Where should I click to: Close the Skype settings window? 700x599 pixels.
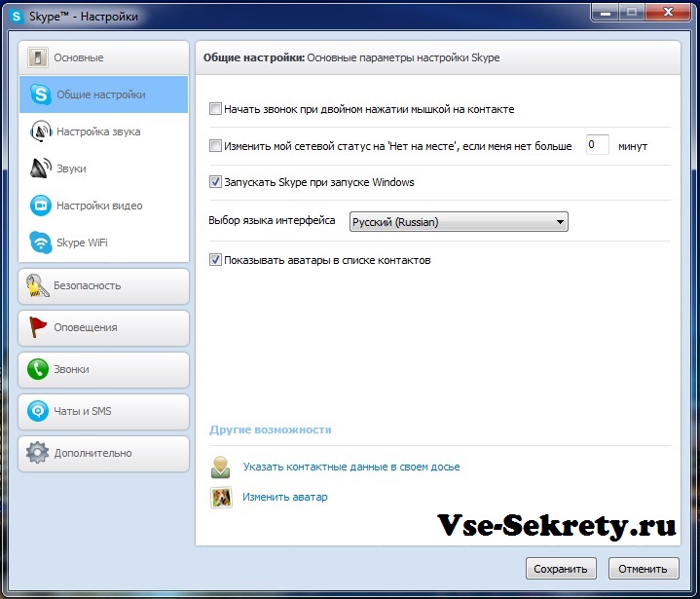[x=668, y=12]
